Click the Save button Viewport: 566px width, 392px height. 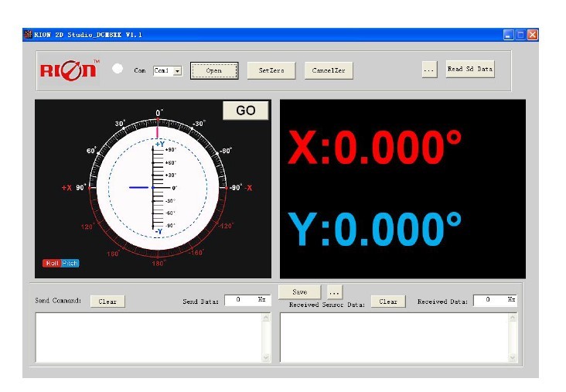click(299, 291)
